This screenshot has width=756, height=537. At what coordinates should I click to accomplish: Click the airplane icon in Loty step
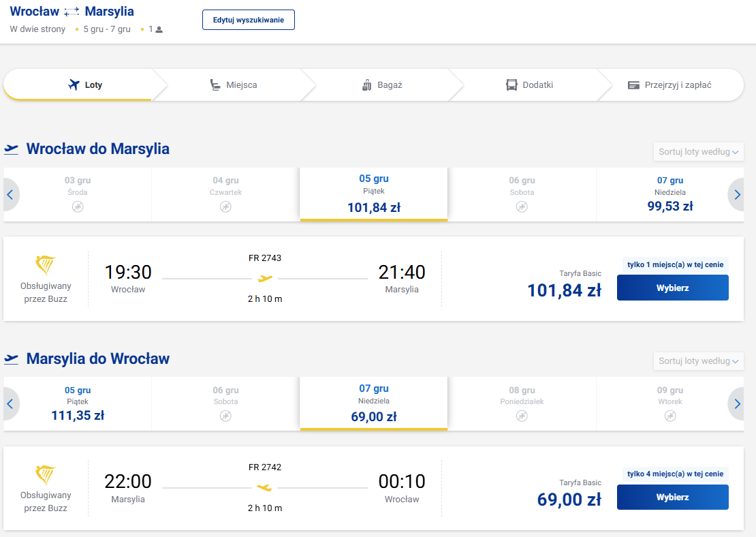tap(74, 85)
